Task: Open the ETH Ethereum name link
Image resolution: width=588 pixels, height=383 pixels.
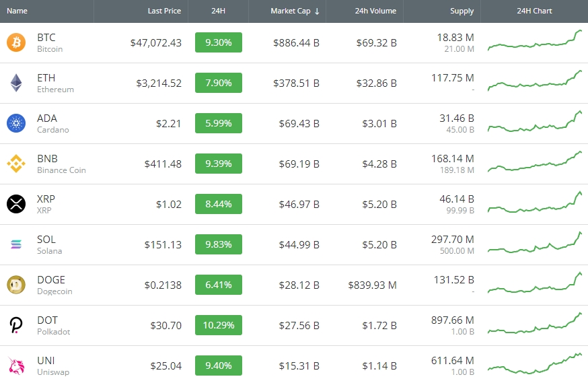Action: pos(54,83)
